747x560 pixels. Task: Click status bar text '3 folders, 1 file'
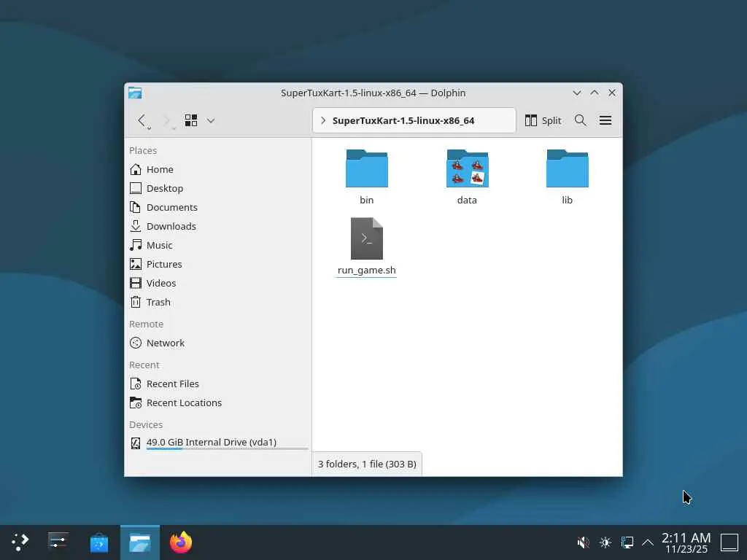(x=367, y=464)
